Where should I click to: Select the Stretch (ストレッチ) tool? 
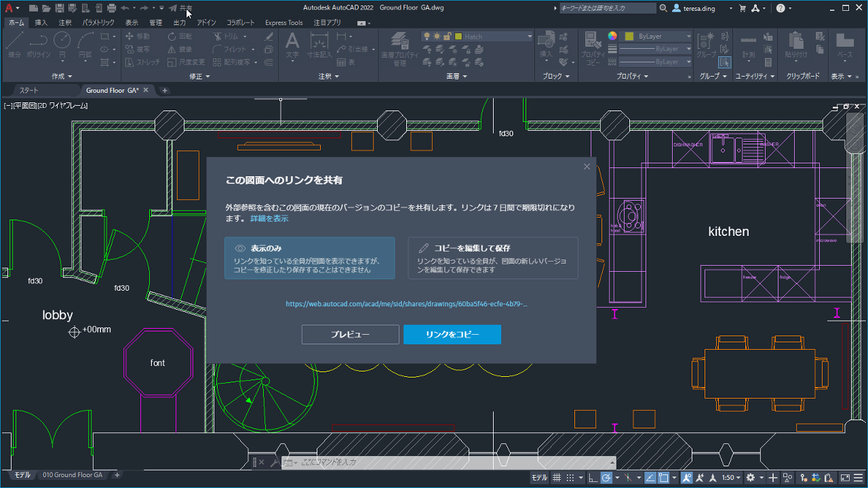tap(142, 62)
